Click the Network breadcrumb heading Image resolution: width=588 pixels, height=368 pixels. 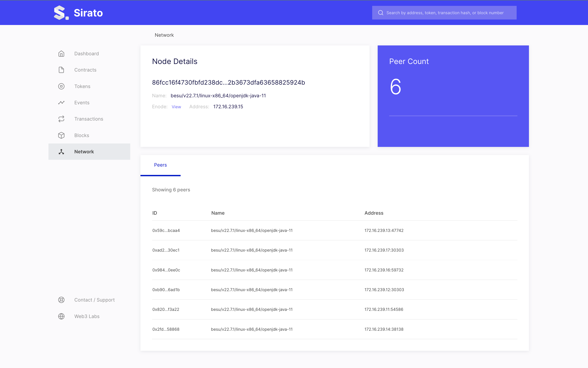click(x=164, y=35)
